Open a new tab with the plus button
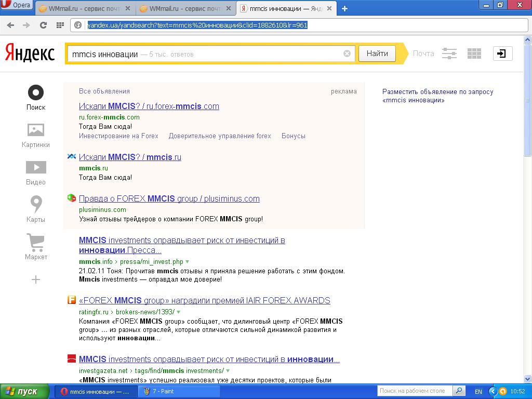532x399 pixels. (x=344, y=9)
